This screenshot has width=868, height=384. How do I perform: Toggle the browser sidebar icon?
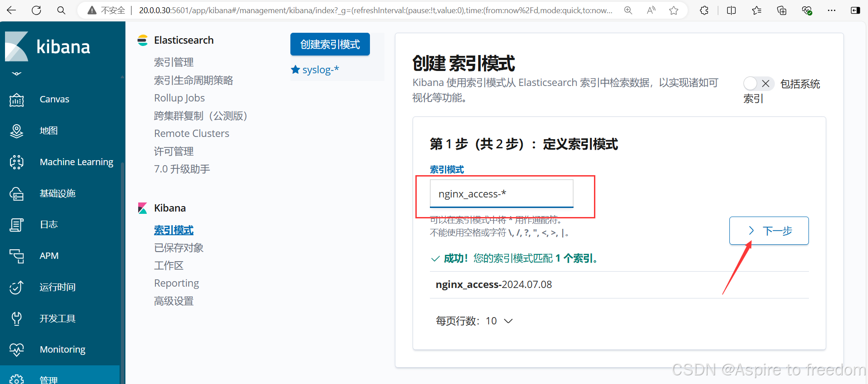click(855, 10)
